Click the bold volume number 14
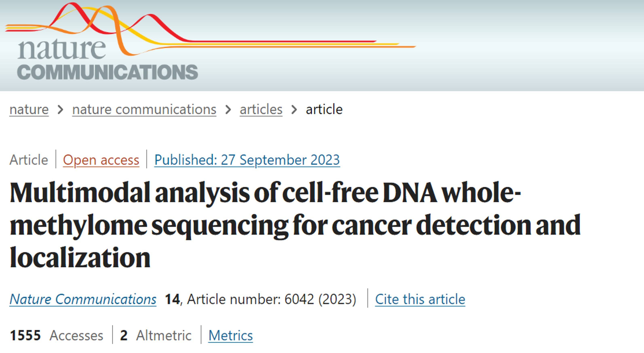 172,299
